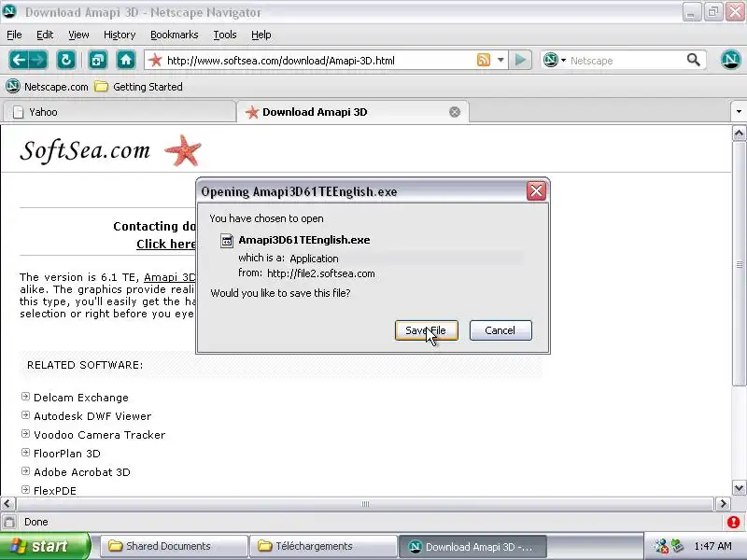Screen dimensions: 747x560
Task: Click the horizontal scrollbar thumb
Action: click(x=365, y=504)
